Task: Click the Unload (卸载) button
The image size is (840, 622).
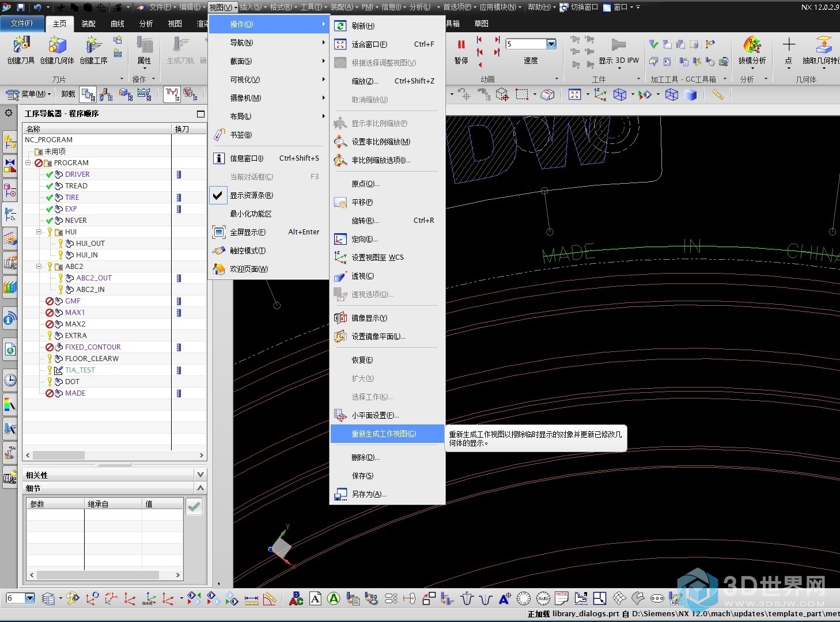Action: click(68, 94)
